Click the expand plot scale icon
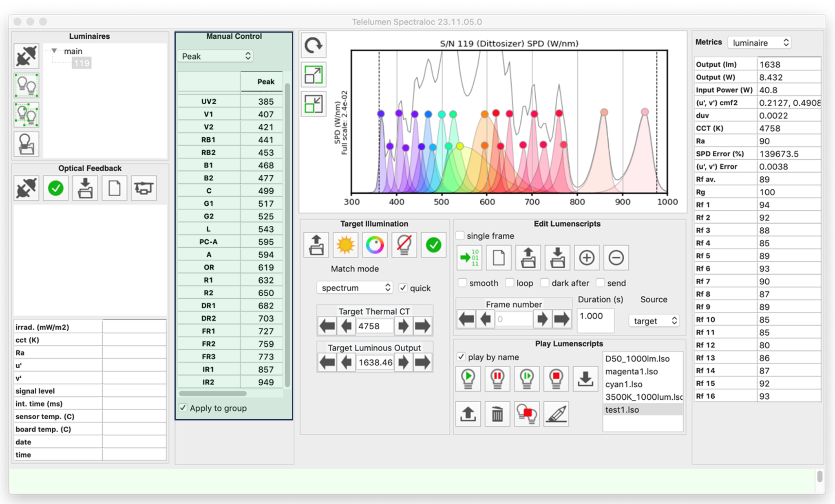 pos(313,75)
